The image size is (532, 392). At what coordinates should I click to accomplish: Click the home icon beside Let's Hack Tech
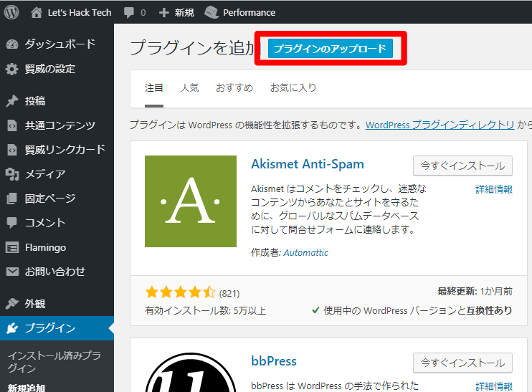tap(37, 13)
